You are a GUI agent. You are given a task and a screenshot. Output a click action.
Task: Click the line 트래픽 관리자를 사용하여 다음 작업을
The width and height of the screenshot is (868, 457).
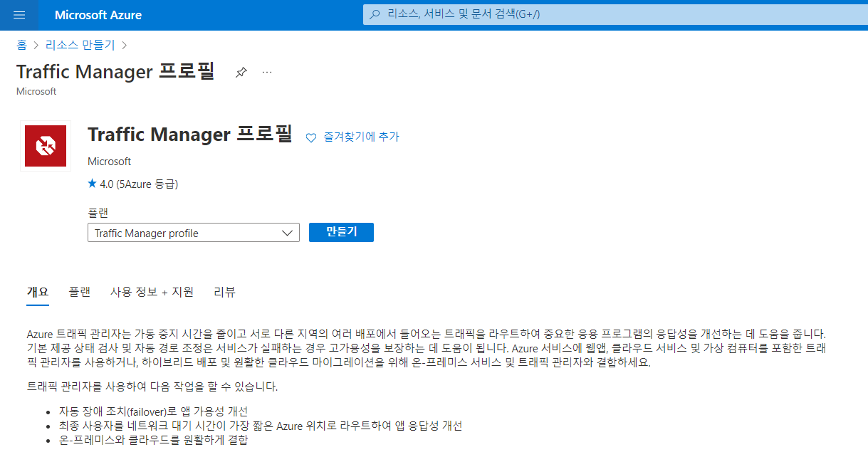(x=152, y=387)
